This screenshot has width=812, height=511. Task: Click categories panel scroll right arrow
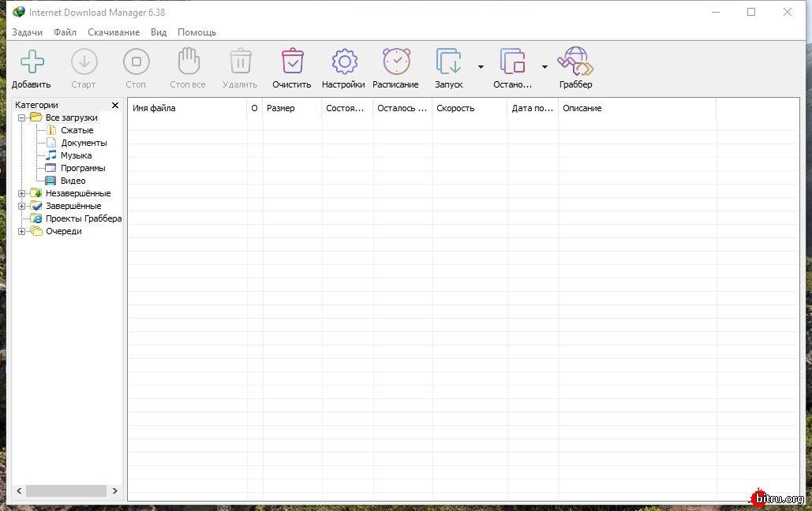[115, 490]
